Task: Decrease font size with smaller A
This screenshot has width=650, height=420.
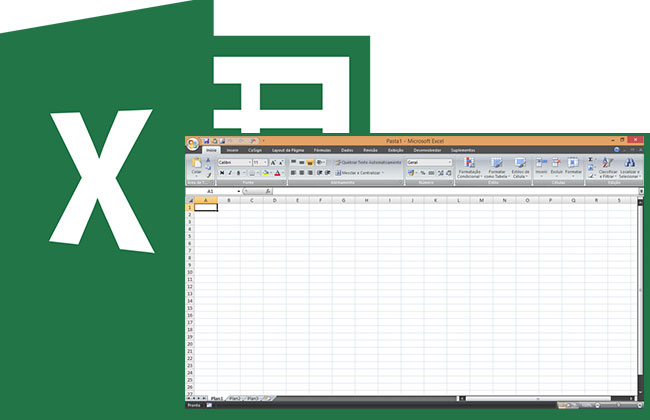Action: point(281,163)
